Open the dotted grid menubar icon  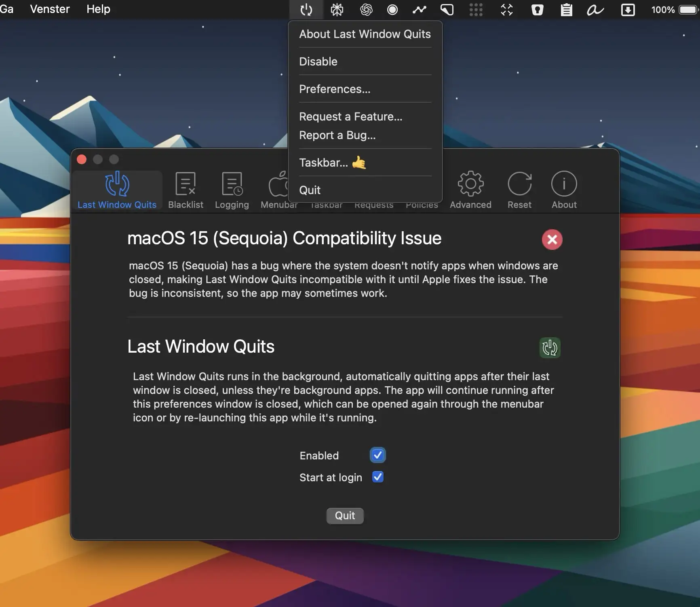[x=476, y=9]
